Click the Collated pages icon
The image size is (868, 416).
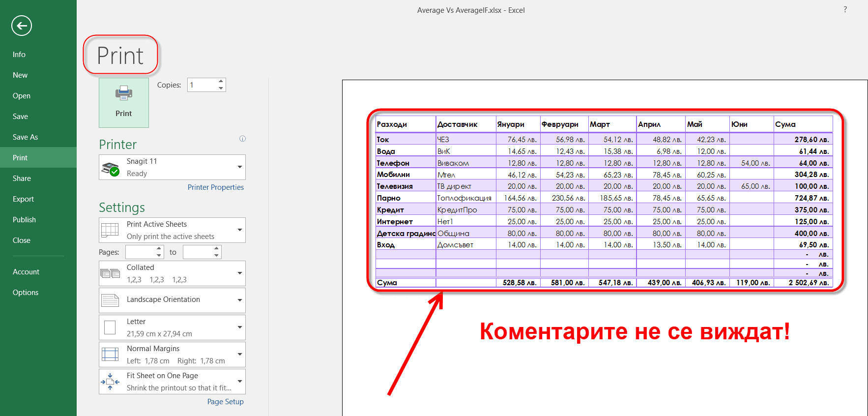click(110, 273)
